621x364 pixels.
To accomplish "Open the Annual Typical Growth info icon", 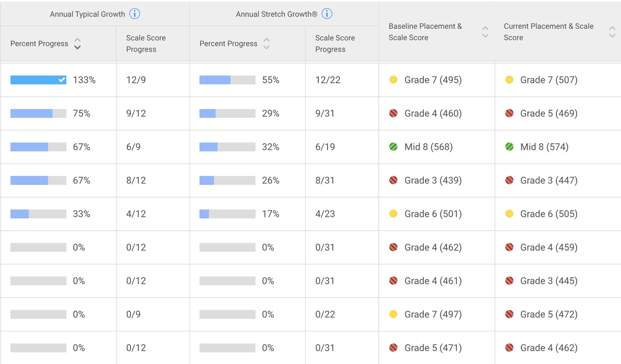I will tap(135, 14).
